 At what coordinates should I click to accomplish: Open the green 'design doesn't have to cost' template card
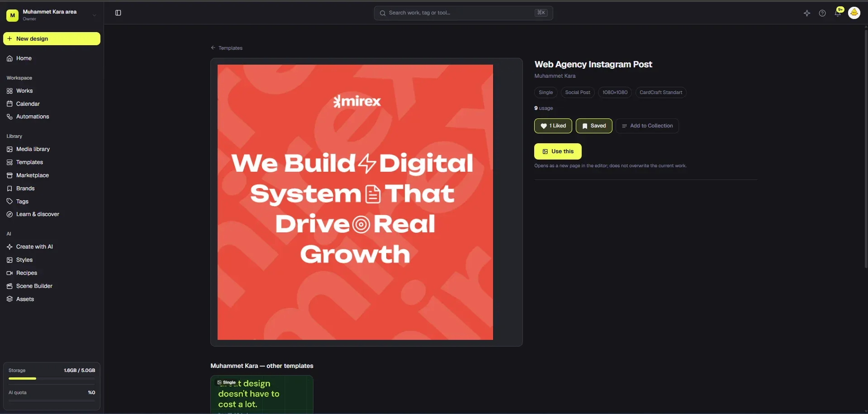[262, 394]
